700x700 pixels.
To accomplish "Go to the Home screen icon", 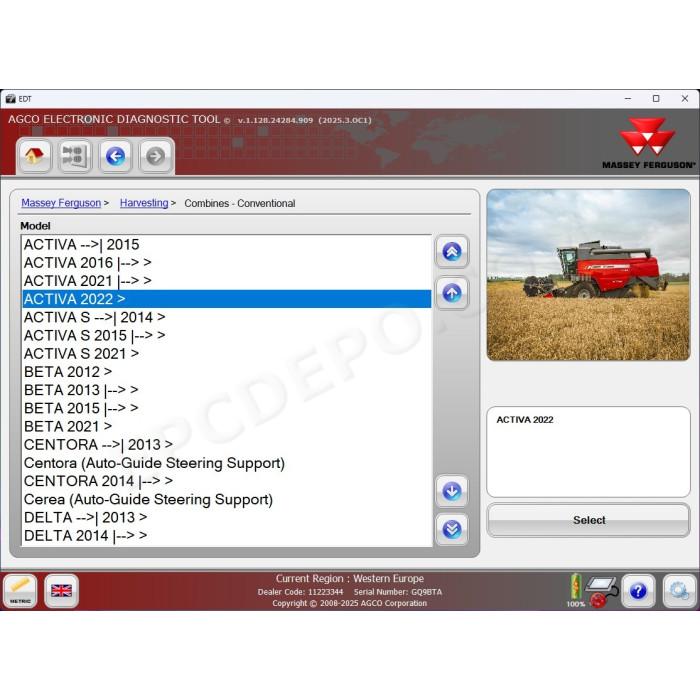I will (x=34, y=156).
